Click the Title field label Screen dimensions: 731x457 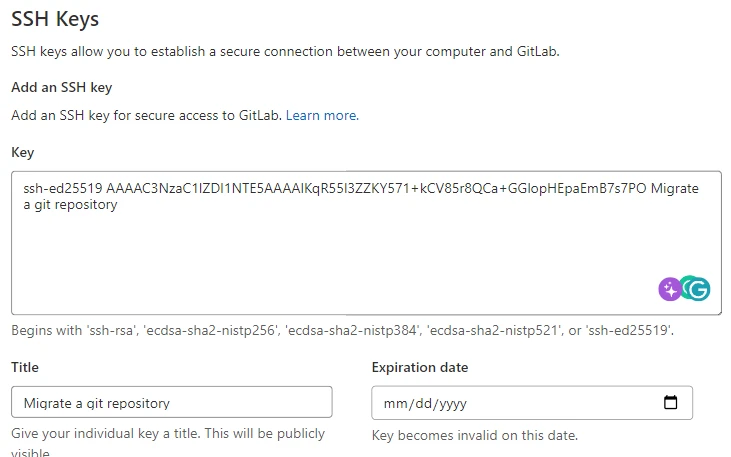point(25,367)
